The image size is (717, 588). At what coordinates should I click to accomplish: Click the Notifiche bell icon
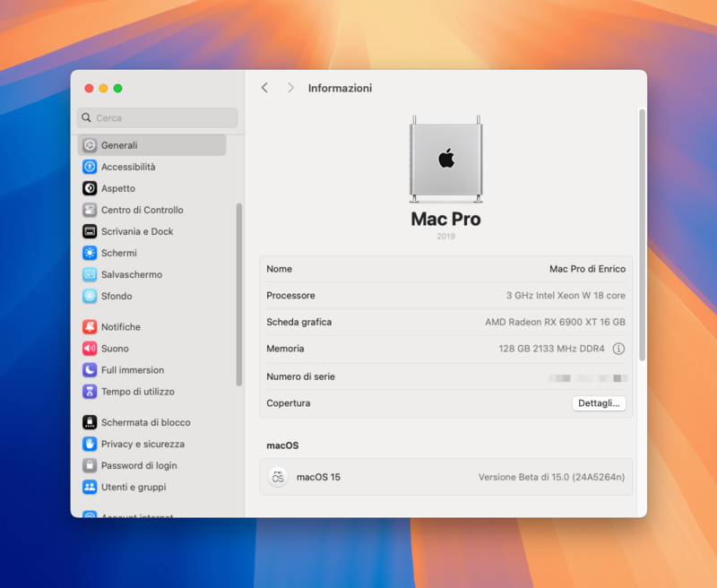click(x=90, y=327)
